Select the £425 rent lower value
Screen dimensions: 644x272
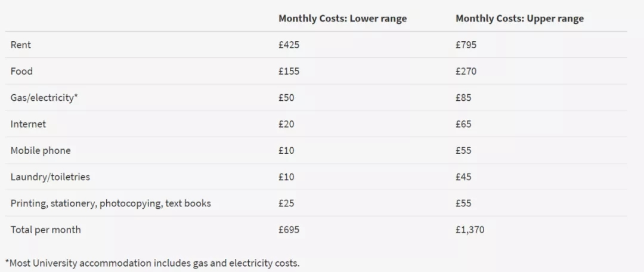(x=289, y=45)
